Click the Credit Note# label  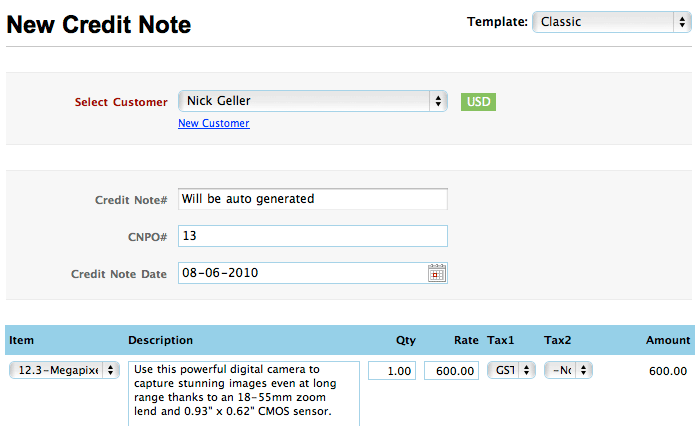click(x=131, y=200)
